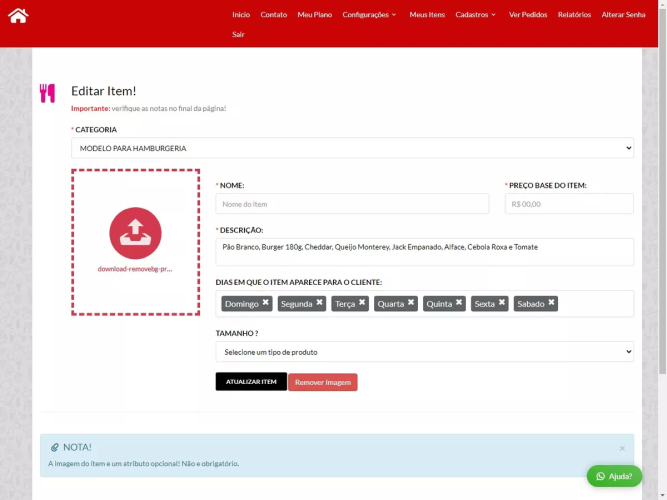The width and height of the screenshot is (667, 500).
Task: Remove the Segunda day tag
Action: 320,303
